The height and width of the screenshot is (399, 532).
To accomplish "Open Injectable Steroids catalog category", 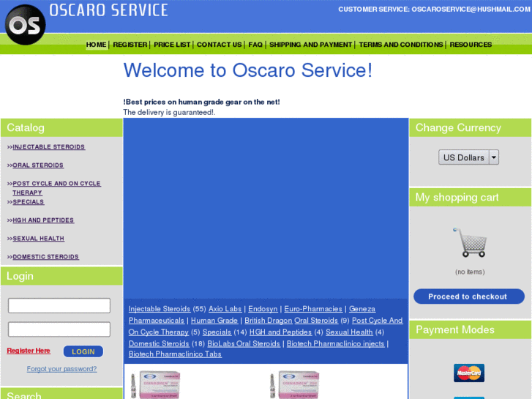I will pos(49,146).
